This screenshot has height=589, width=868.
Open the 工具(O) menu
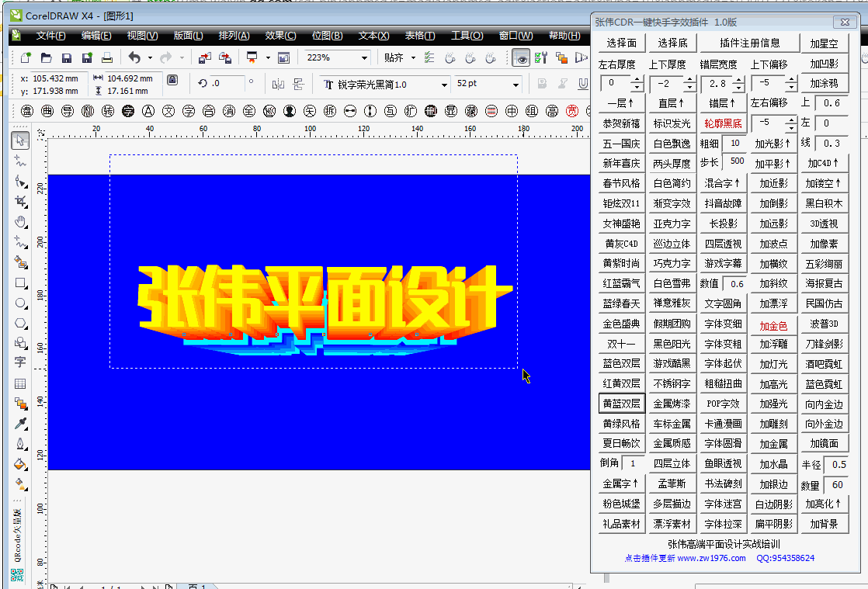[467, 36]
